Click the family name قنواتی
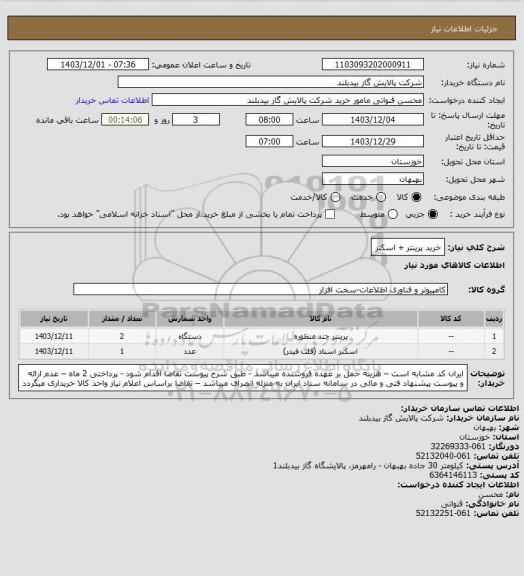This screenshot has height=576, width=524. 452,504
